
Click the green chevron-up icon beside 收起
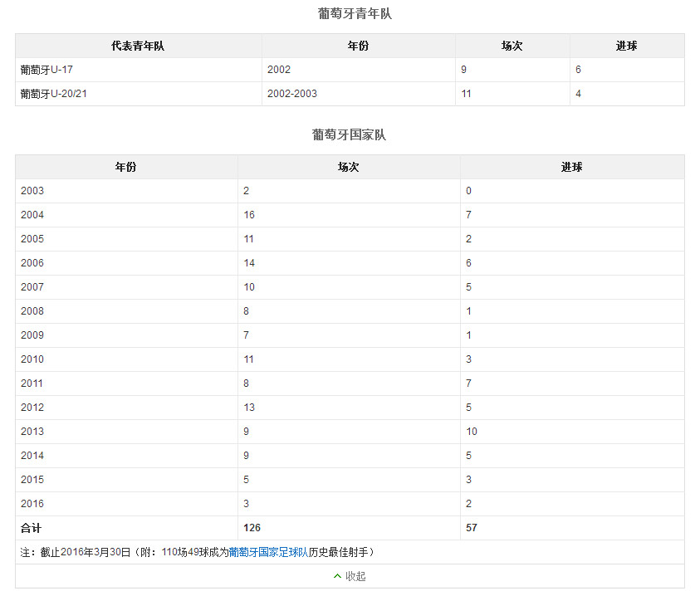click(337, 576)
